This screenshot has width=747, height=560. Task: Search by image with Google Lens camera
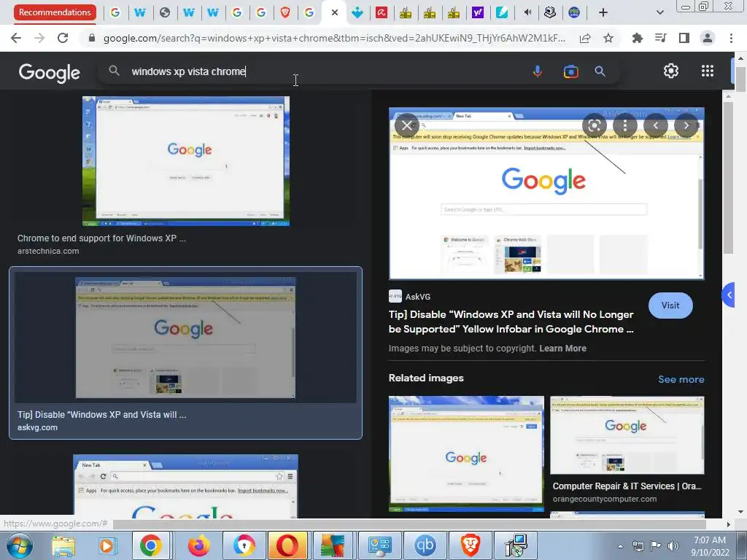coord(570,71)
